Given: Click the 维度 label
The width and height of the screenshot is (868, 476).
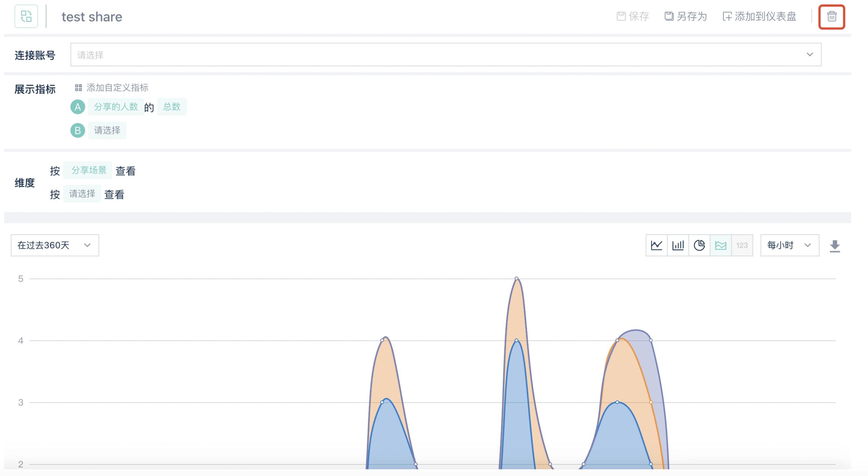Looking at the screenshot, I should click(x=25, y=183).
